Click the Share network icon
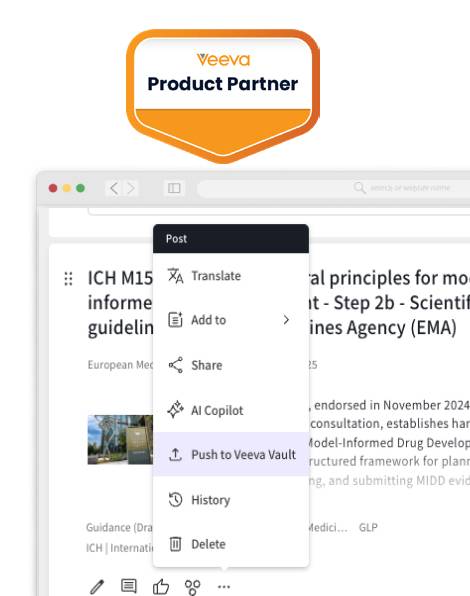The image size is (470, 596). click(176, 365)
